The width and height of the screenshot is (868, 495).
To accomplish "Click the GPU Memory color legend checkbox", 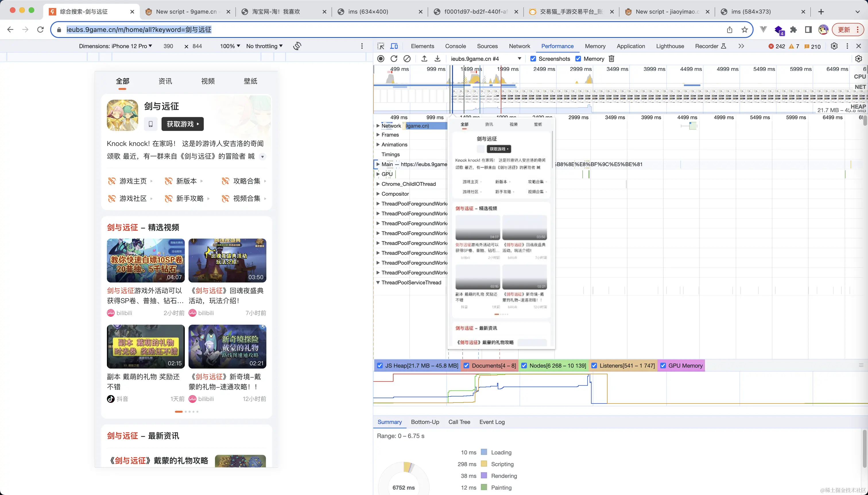I will (x=663, y=366).
